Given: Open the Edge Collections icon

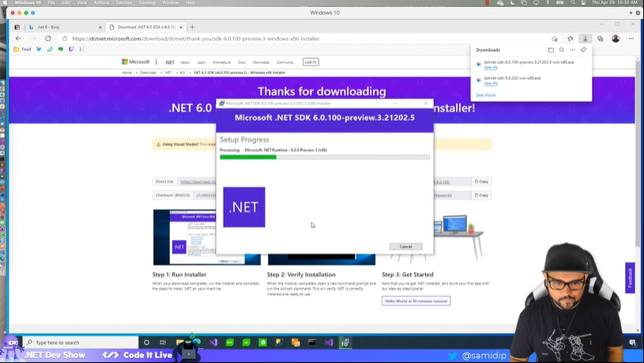Looking at the screenshot, I should 601,39.
